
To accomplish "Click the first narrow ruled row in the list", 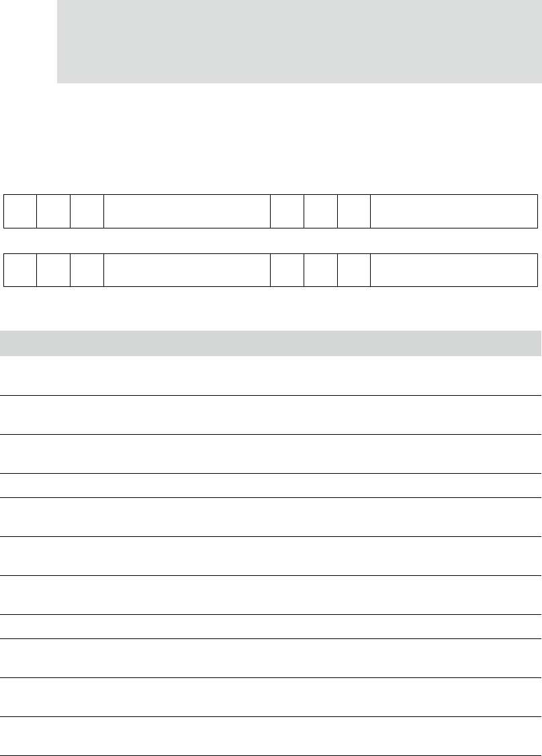I will 271,485.
